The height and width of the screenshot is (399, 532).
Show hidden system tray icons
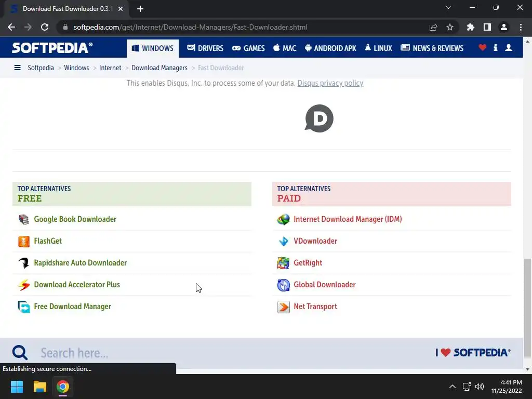(x=453, y=387)
